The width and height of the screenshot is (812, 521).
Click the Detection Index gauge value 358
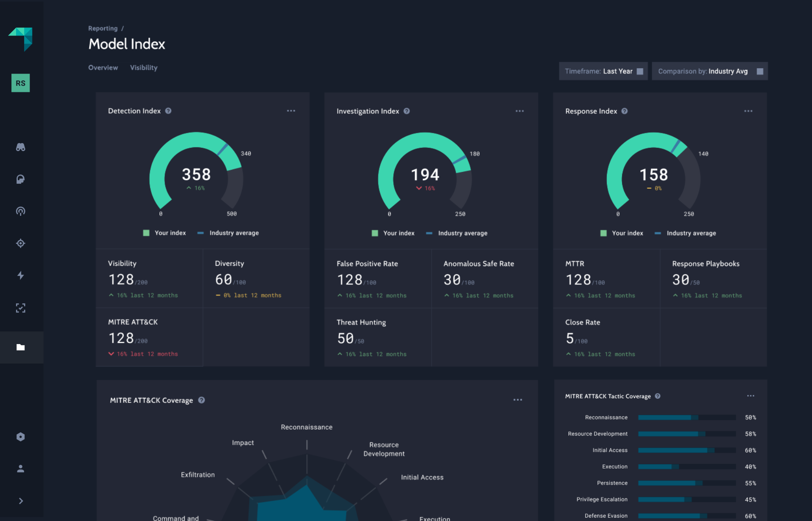point(196,174)
